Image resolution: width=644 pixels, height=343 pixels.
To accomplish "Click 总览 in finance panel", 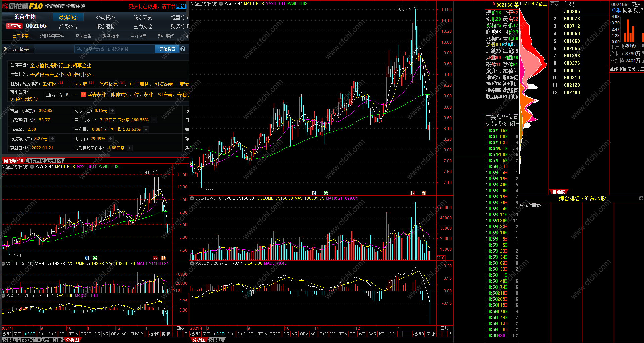I will pyautogui.click(x=631, y=69).
